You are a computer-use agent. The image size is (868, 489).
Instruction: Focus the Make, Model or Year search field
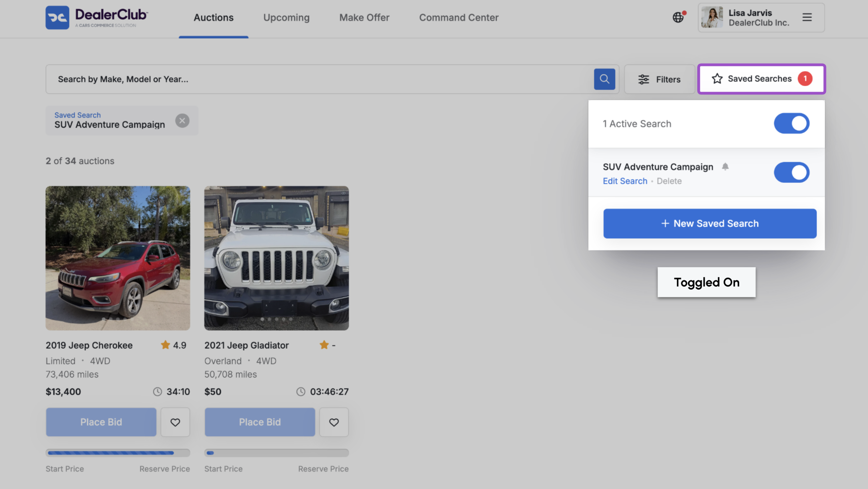pyautogui.click(x=319, y=79)
